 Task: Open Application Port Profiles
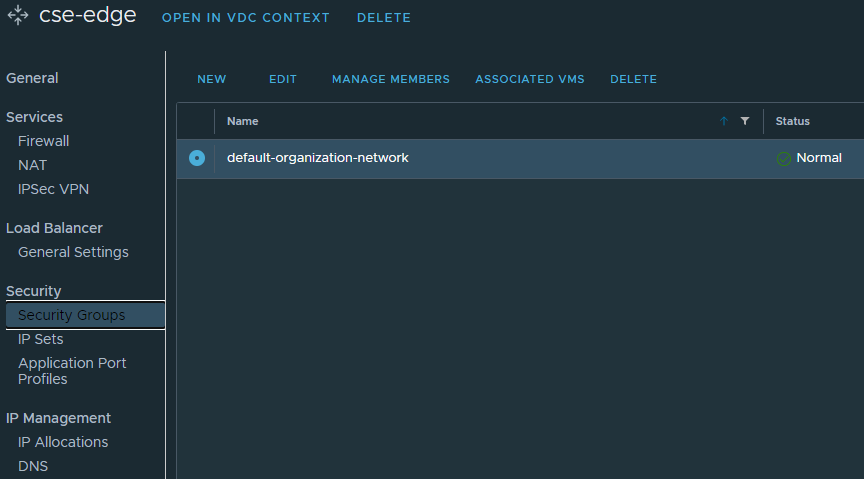72,371
